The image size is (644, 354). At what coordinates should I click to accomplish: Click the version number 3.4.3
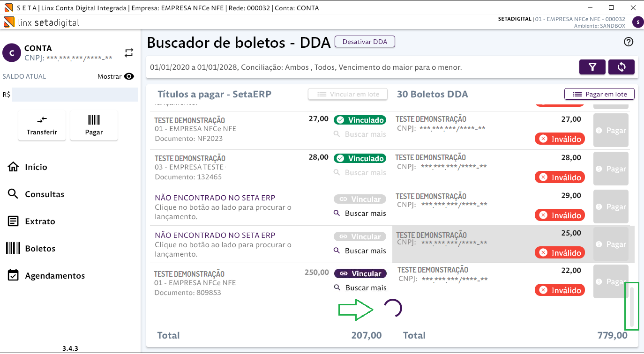tap(70, 348)
